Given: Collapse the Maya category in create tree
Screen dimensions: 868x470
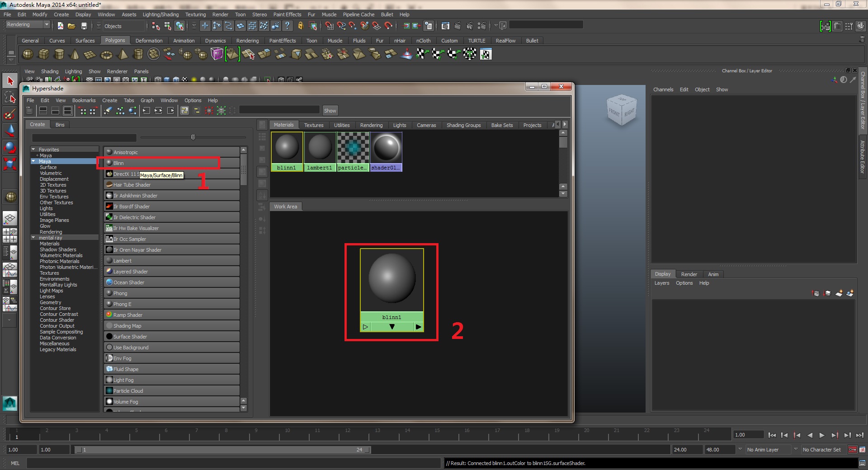Looking at the screenshot, I should pyautogui.click(x=33, y=161).
